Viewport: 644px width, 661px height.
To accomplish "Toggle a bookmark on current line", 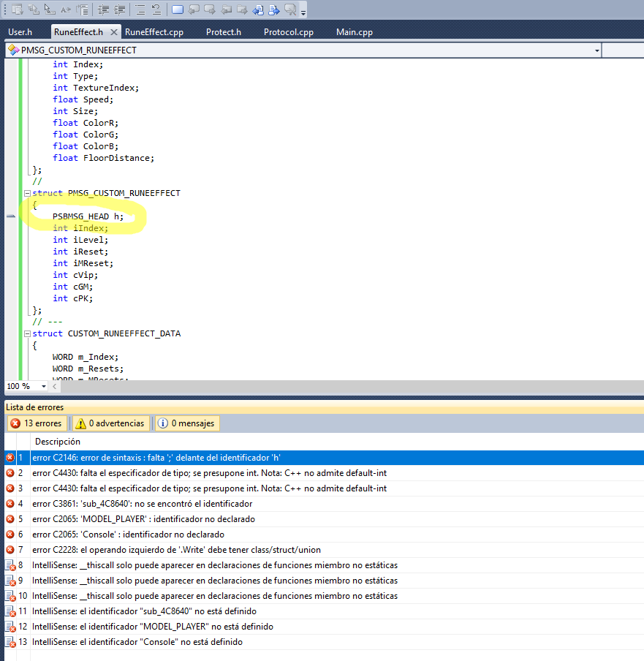I will point(178,10).
